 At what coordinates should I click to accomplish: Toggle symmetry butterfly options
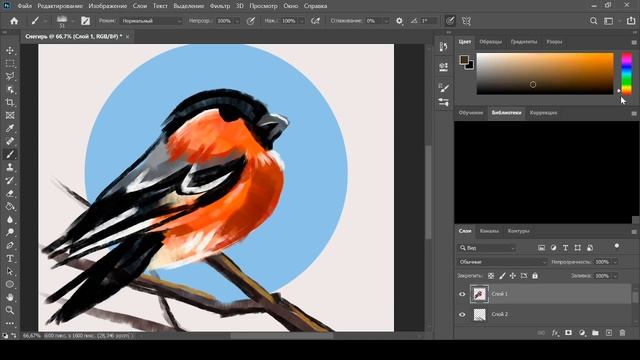[466, 21]
